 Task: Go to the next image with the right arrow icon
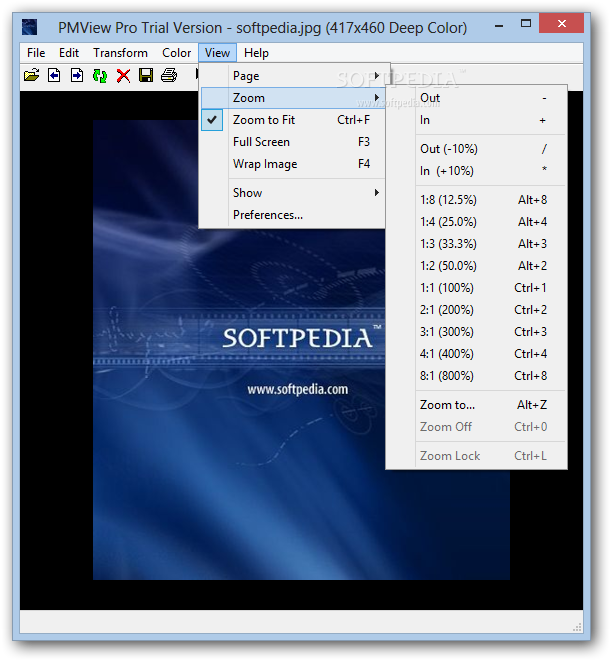[x=77, y=75]
